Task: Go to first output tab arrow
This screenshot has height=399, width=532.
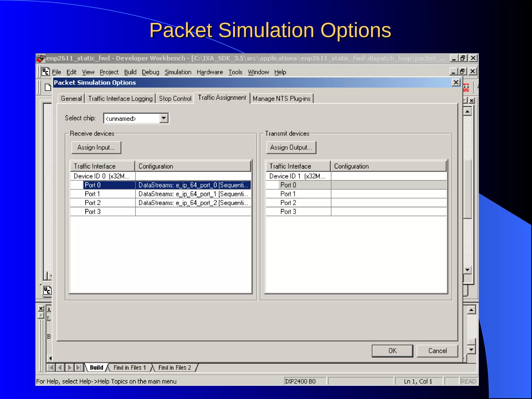Action: [x=51, y=368]
